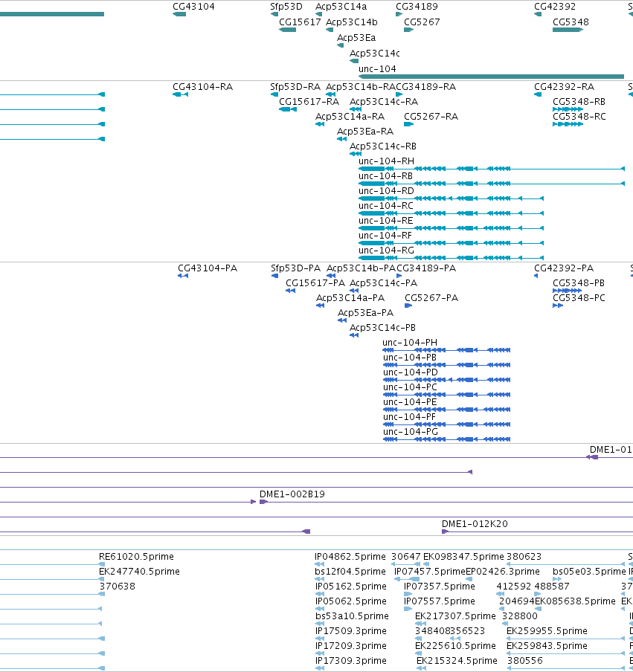Click the CG5348 gene label
The height and width of the screenshot is (672, 633).
[571, 22]
